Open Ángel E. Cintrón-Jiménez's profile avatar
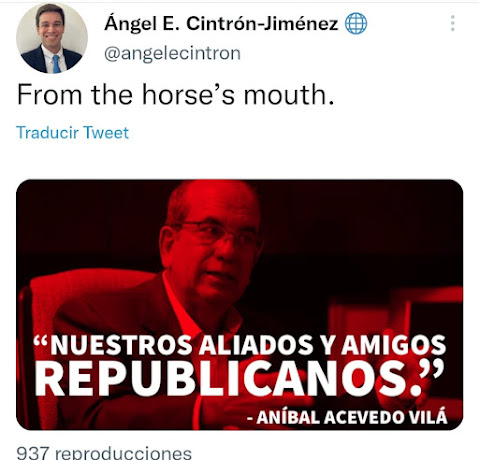Screen dimensions: 479x460 click(x=52, y=38)
